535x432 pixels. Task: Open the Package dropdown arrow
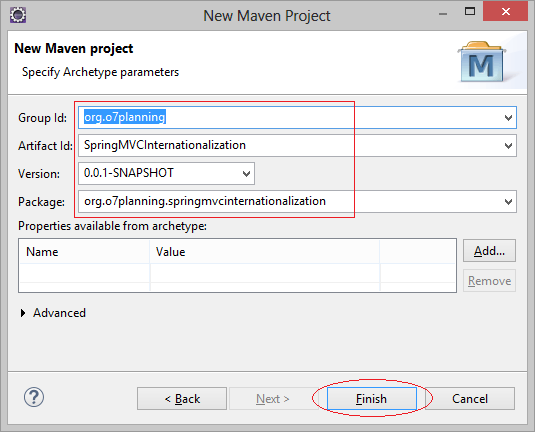pos(508,202)
